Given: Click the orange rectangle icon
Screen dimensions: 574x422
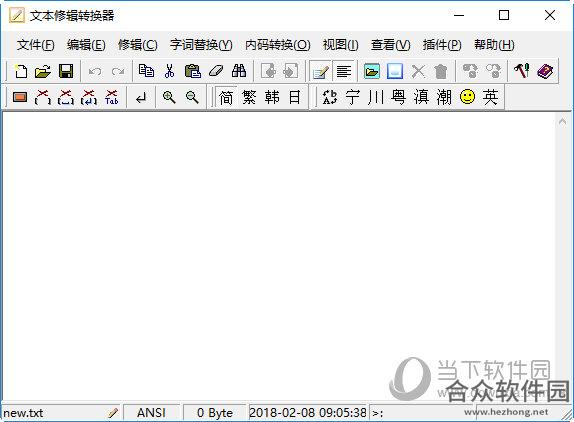Looking at the screenshot, I should [x=20, y=97].
